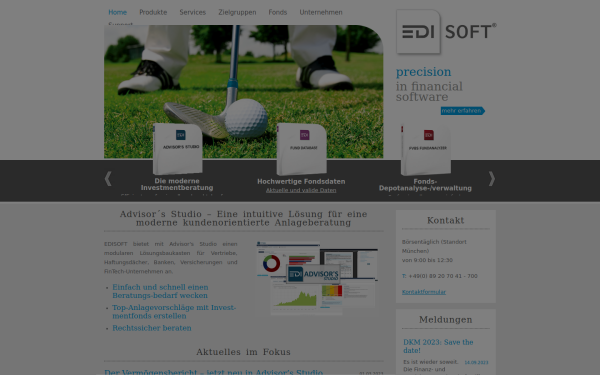Open the 'Rechtssicher beraten' link

point(152,328)
